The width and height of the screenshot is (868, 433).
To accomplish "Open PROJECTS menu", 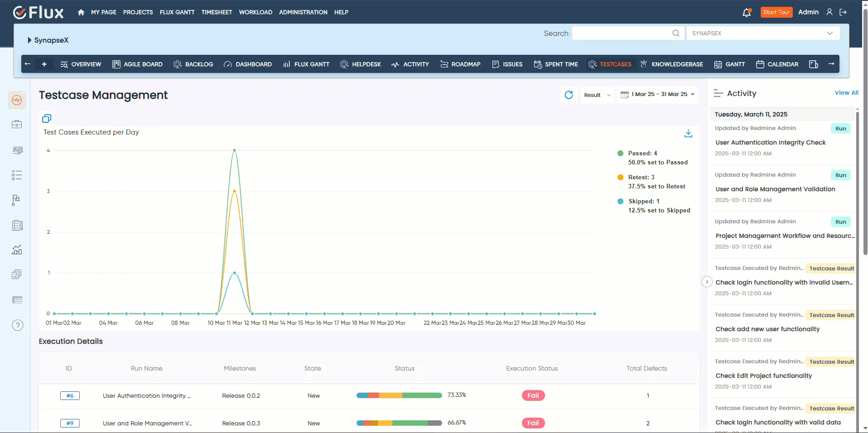I will click(x=138, y=12).
